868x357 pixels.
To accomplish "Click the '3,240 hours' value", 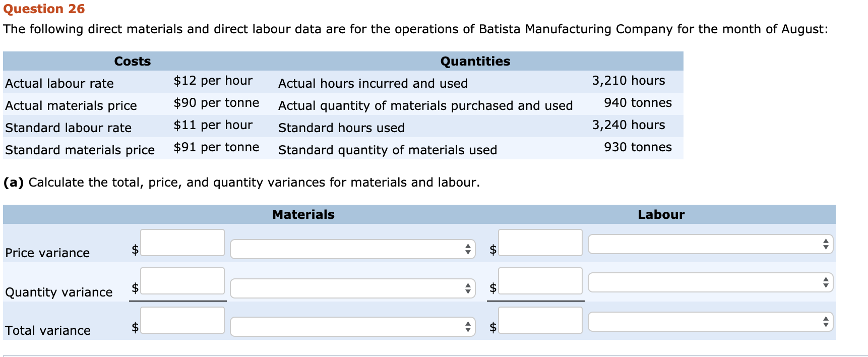I will [x=629, y=125].
